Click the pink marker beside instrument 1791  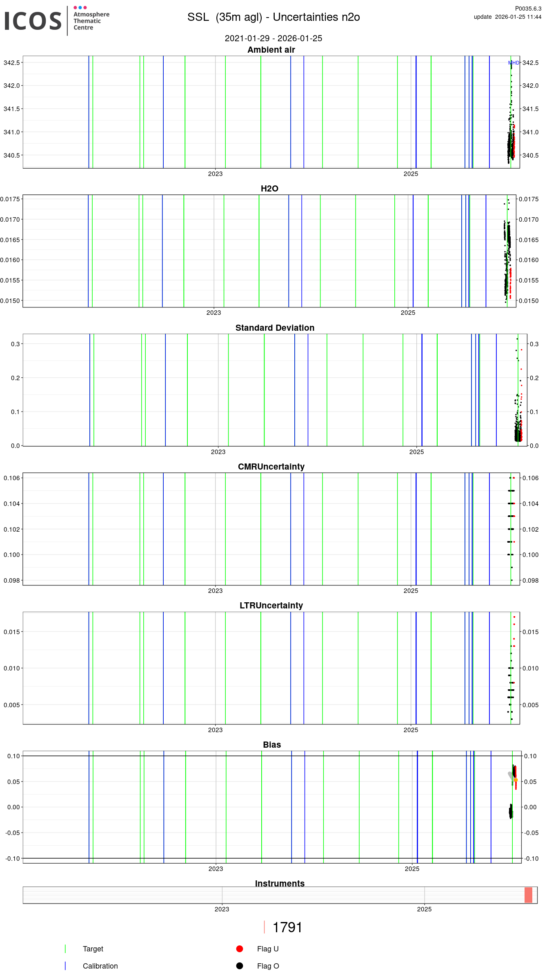point(265,927)
